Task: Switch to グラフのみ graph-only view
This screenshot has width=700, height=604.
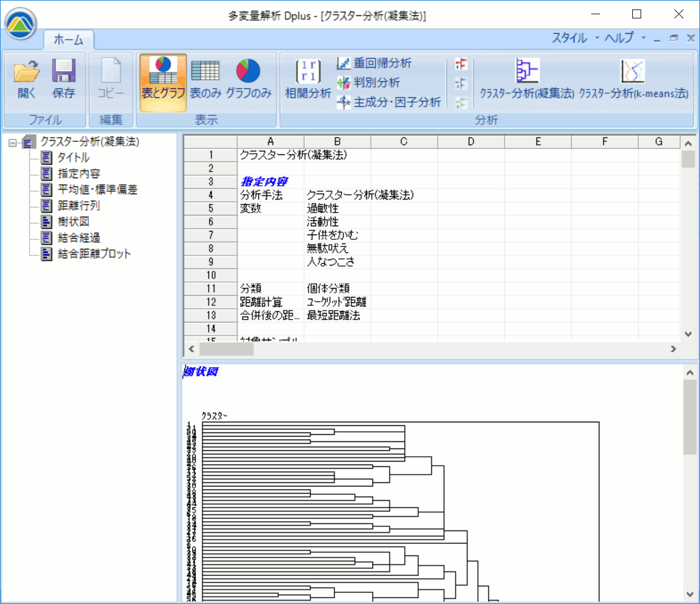Action: click(x=248, y=78)
